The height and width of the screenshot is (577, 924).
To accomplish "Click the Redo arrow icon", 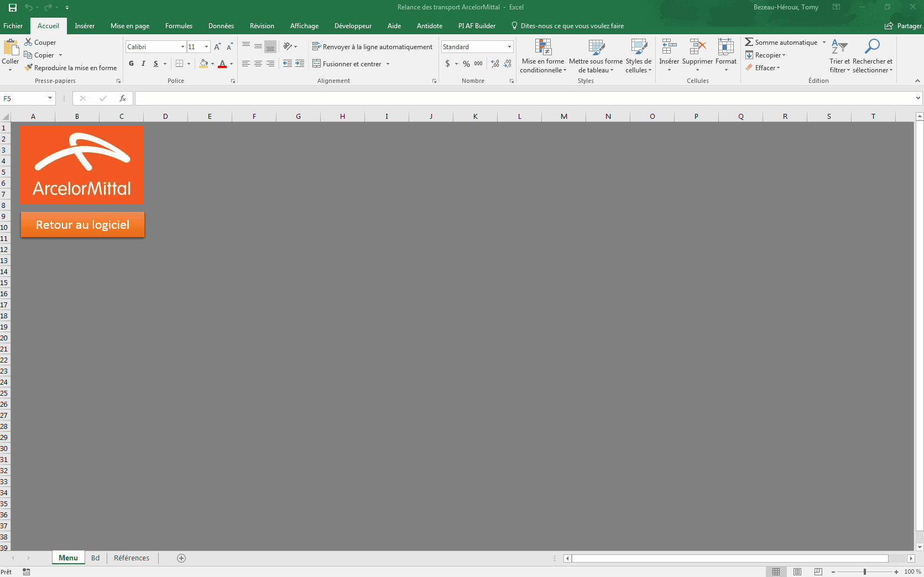I will [48, 8].
